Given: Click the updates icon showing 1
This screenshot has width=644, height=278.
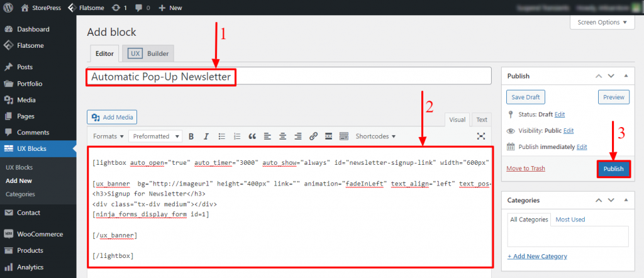Looking at the screenshot, I should pyautogui.click(x=119, y=8).
